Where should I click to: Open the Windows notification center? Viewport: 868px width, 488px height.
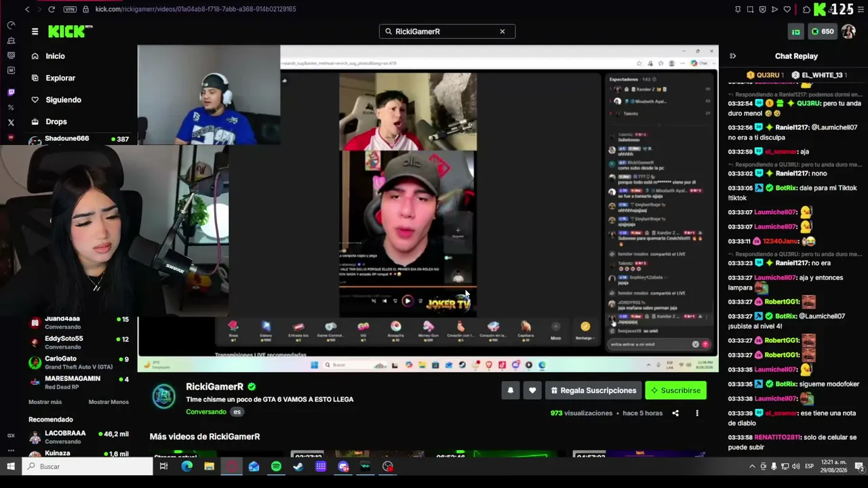click(859, 466)
